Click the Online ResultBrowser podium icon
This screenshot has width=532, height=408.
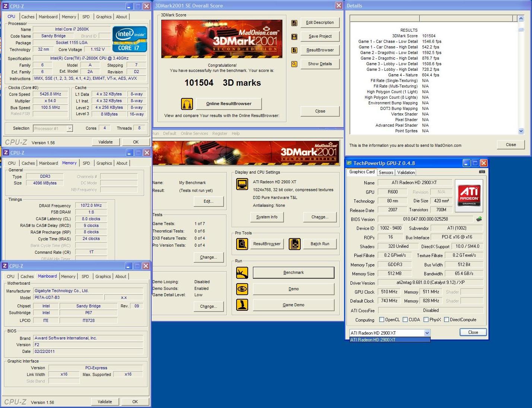click(187, 104)
